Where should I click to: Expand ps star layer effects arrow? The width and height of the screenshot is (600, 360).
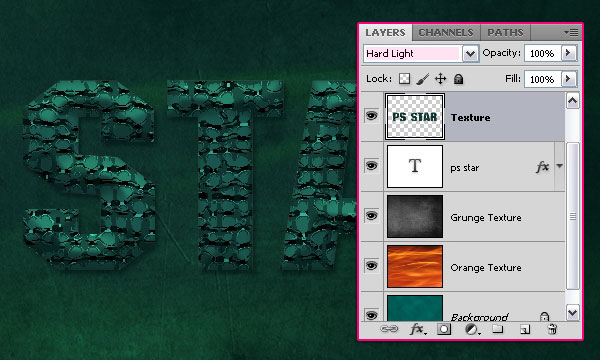[559, 166]
